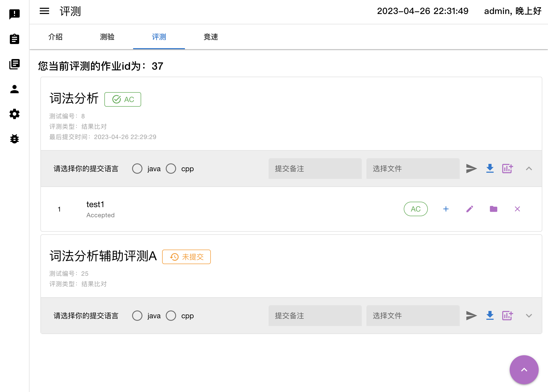This screenshot has width=548, height=392.
Task: Switch to the 测验 tab
Action: (x=107, y=37)
